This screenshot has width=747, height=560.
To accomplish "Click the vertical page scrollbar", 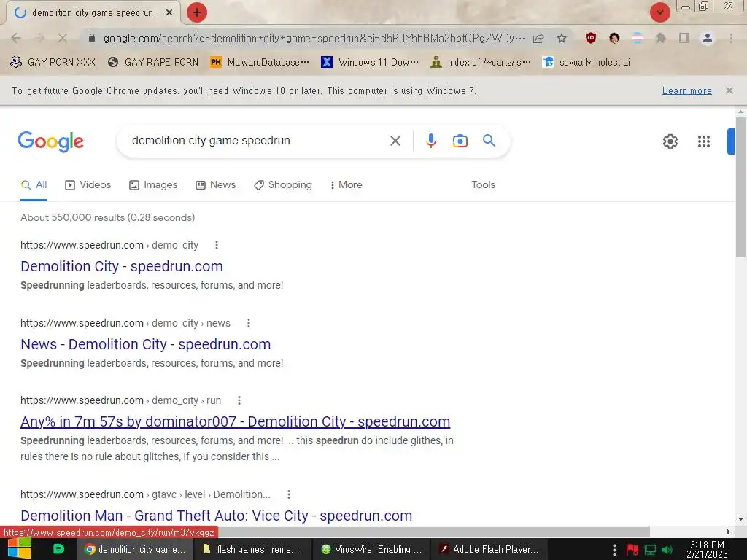I will tap(740, 187).
